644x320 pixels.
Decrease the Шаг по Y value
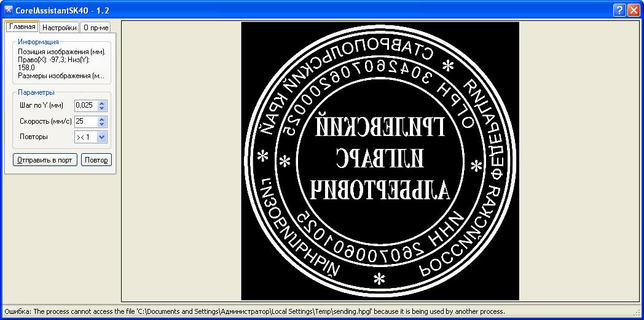(x=102, y=108)
